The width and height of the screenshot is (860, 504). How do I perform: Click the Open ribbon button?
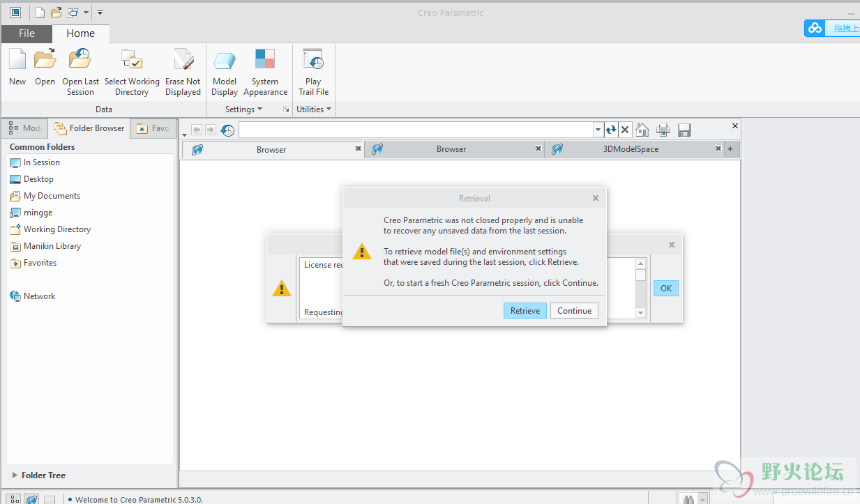45,68
